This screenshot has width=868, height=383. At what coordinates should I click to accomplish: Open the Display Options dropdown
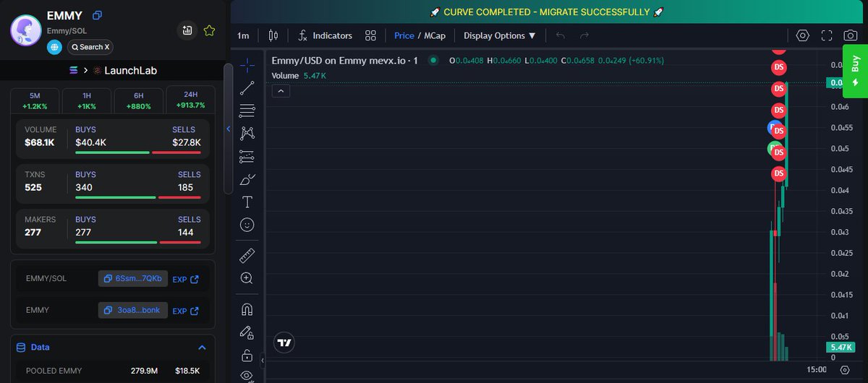tap(500, 35)
